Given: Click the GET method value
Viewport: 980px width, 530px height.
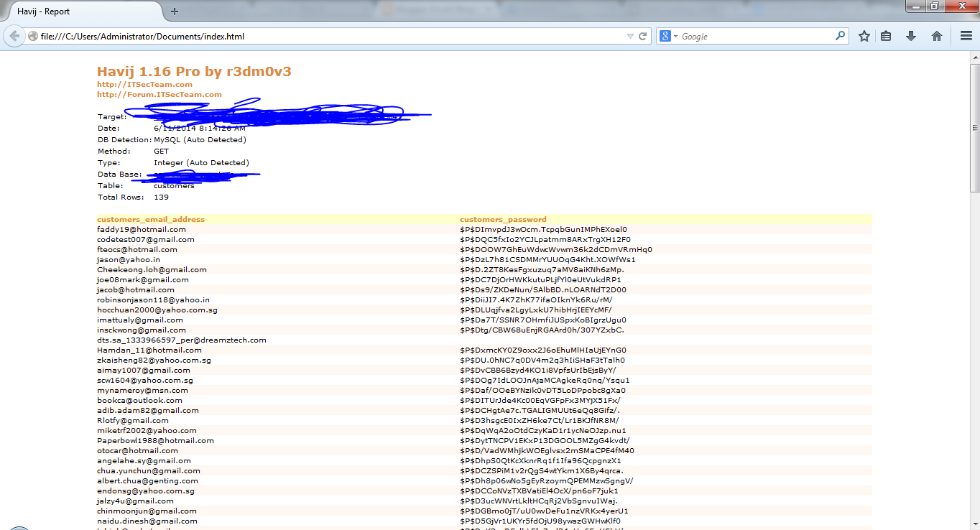Looking at the screenshot, I should (161, 151).
